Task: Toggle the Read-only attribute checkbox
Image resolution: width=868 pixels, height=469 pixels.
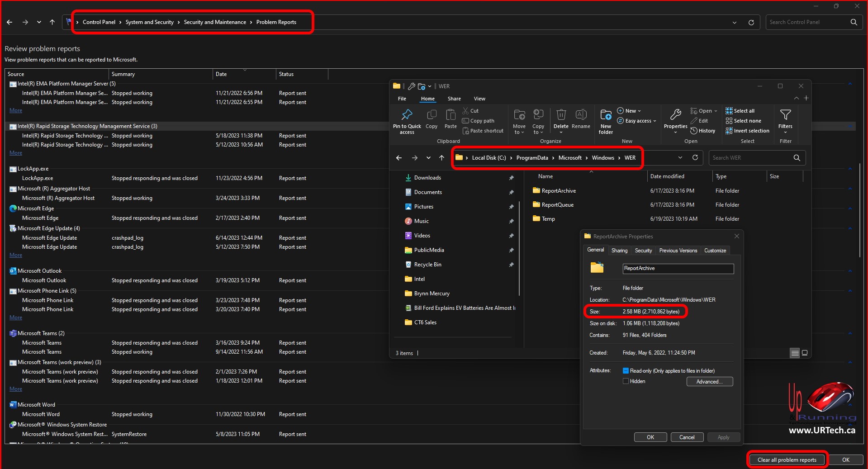Action: coord(626,371)
